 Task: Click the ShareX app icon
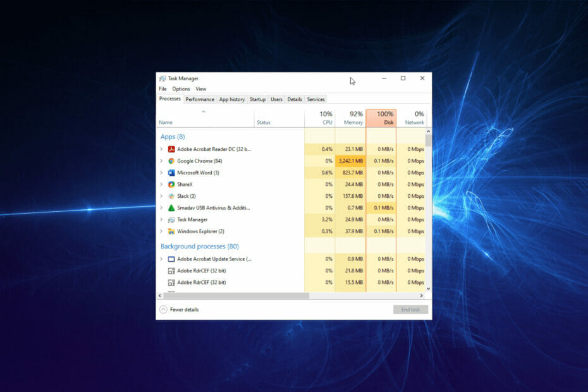pos(171,185)
